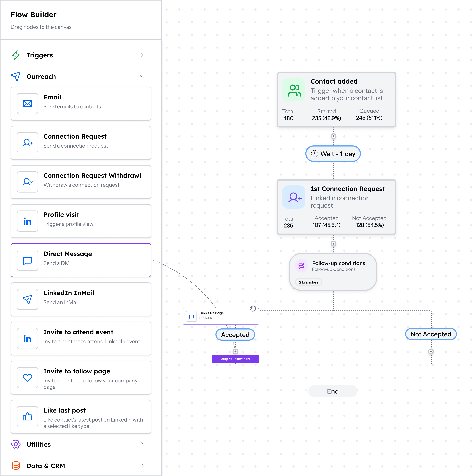Click the Invite to follow page heart icon
Image resolution: width=476 pixels, height=476 pixels.
tap(27, 378)
